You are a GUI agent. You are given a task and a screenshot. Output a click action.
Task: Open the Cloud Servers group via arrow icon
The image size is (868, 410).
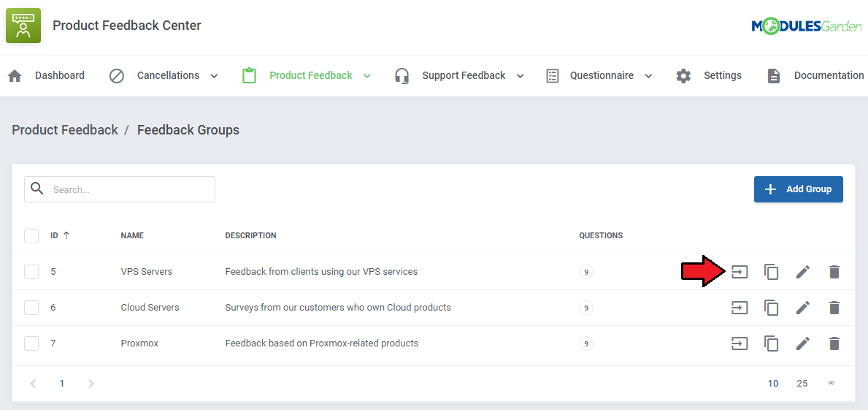click(740, 308)
